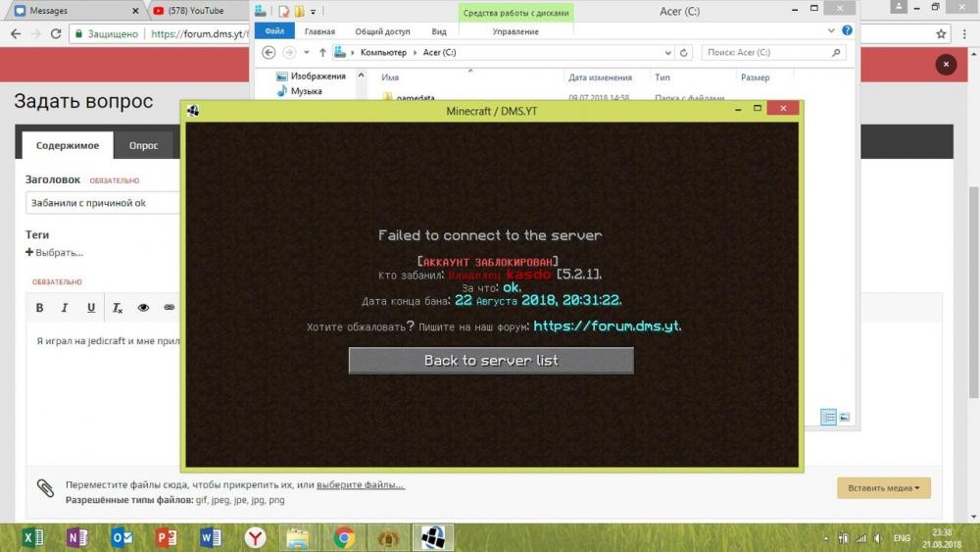The image size is (980, 552).
Task: Expand the Explorer ribbon with the chevron
Action: 832,31
